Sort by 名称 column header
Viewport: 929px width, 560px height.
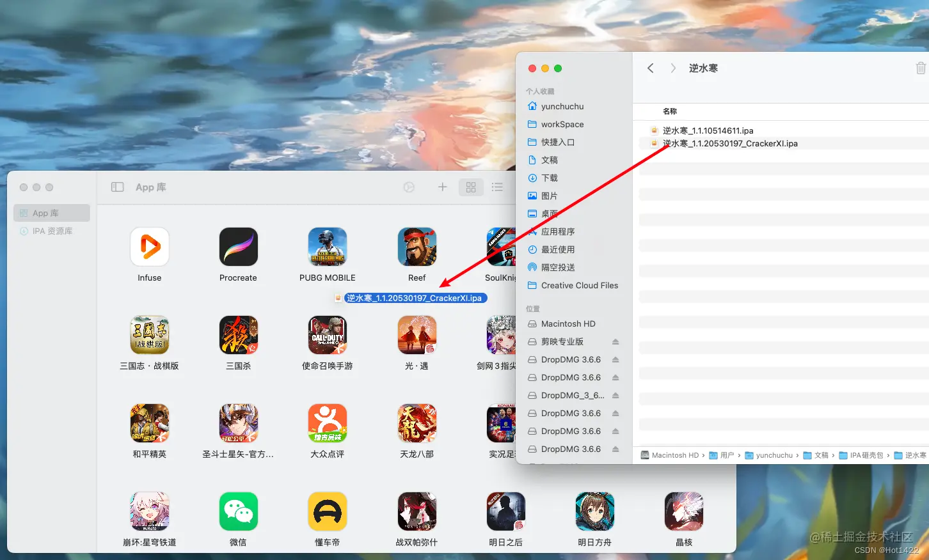(x=670, y=111)
